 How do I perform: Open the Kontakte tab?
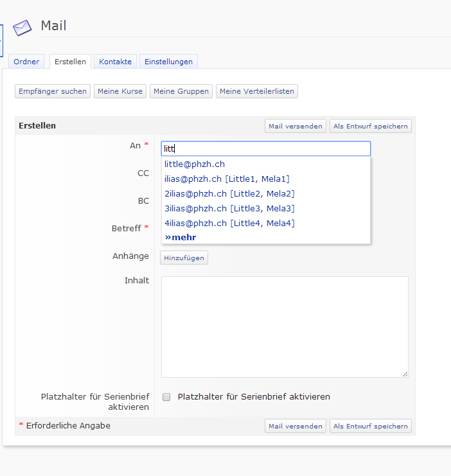[115, 62]
